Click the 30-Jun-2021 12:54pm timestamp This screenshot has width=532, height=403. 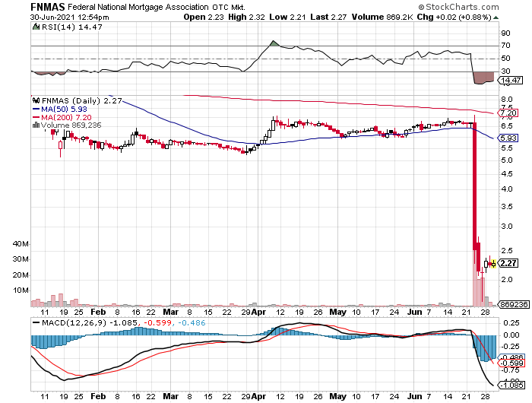pos(70,17)
